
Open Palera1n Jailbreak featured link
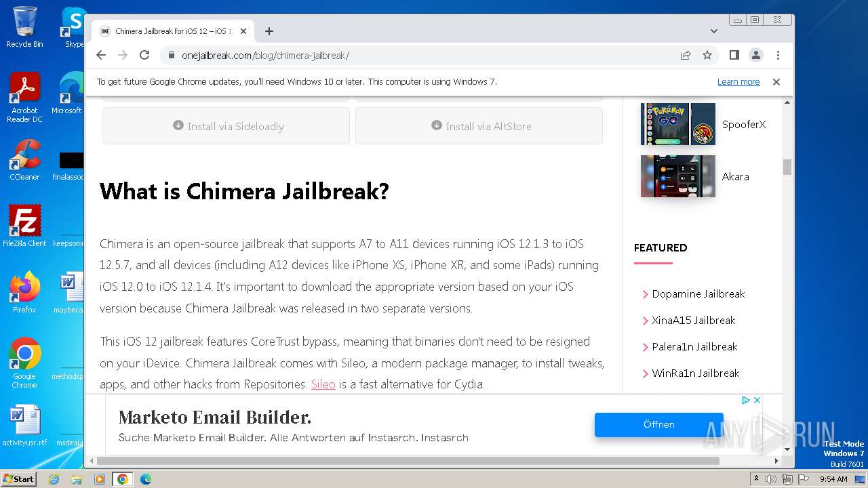[694, 347]
